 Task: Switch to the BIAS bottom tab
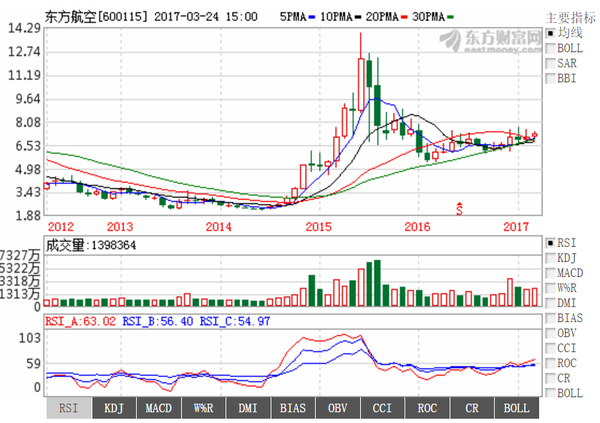coord(293,408)
